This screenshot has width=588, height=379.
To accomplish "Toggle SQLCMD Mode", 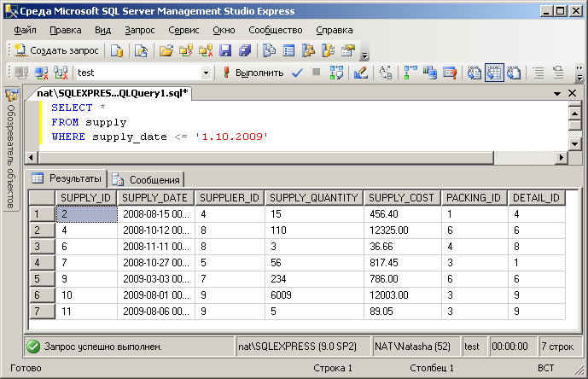I will click(x=449, y=73).
